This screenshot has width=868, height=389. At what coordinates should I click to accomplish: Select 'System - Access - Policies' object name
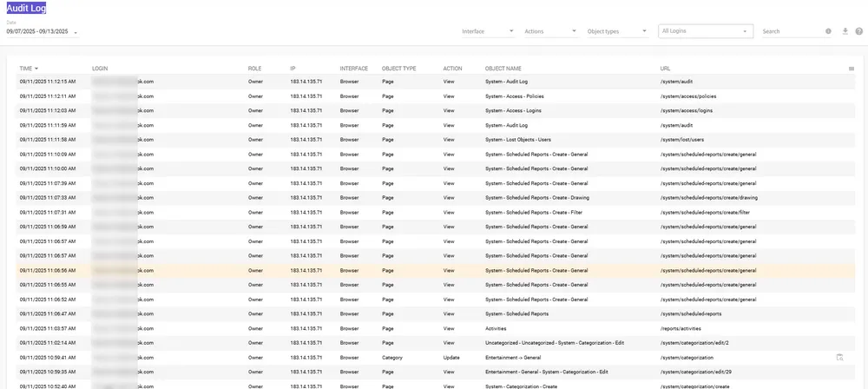[x=514, y=96]
